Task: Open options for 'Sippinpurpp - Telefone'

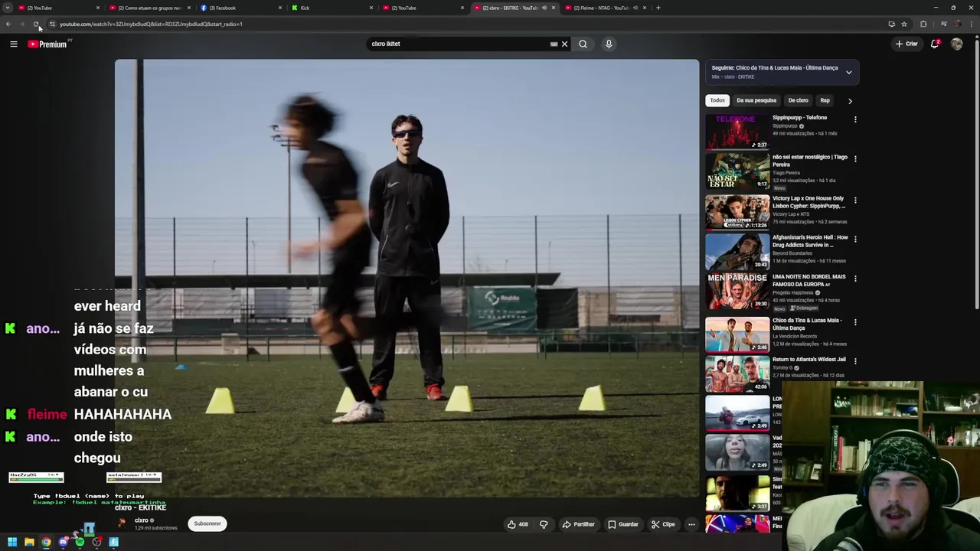Action: (855, 120)
